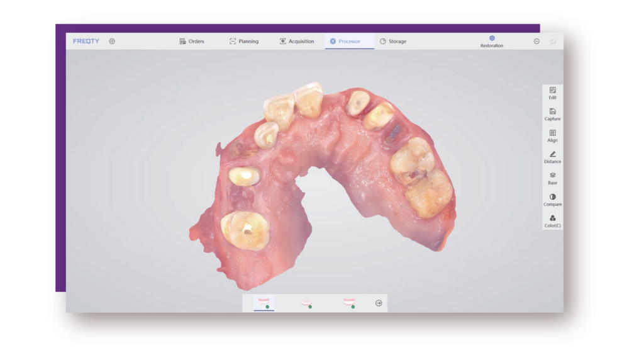Image resolution: width=644 pixels, height=360 pixels.
Task: Click the Capture tool
Action: [552, 115]
